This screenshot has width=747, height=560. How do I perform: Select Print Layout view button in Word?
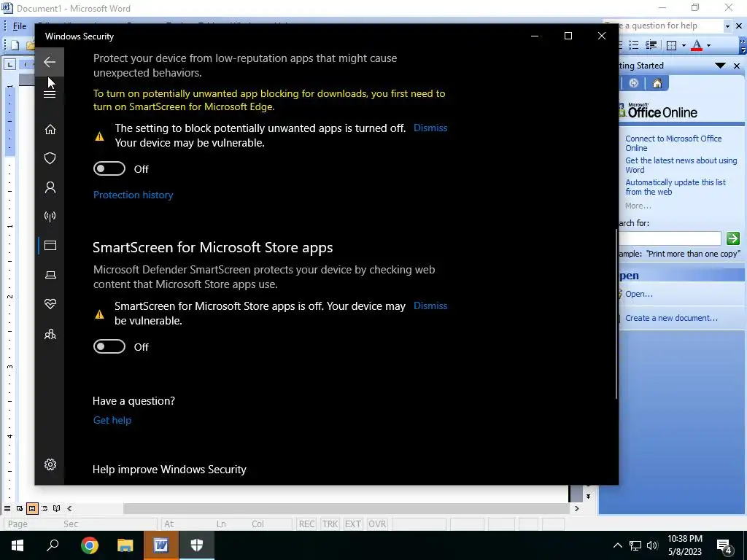[32, 508]
